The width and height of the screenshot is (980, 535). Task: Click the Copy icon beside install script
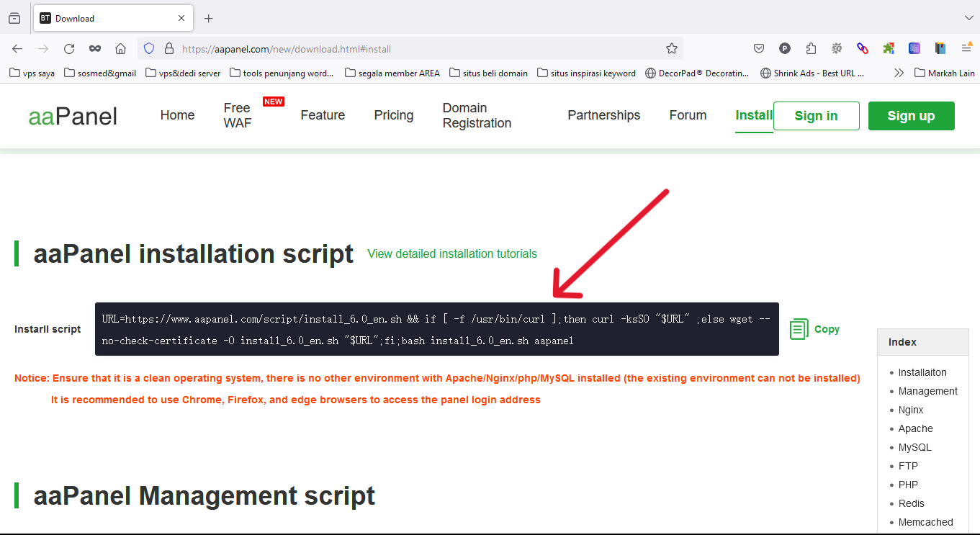pyautogui.click(x=799, y=329)
